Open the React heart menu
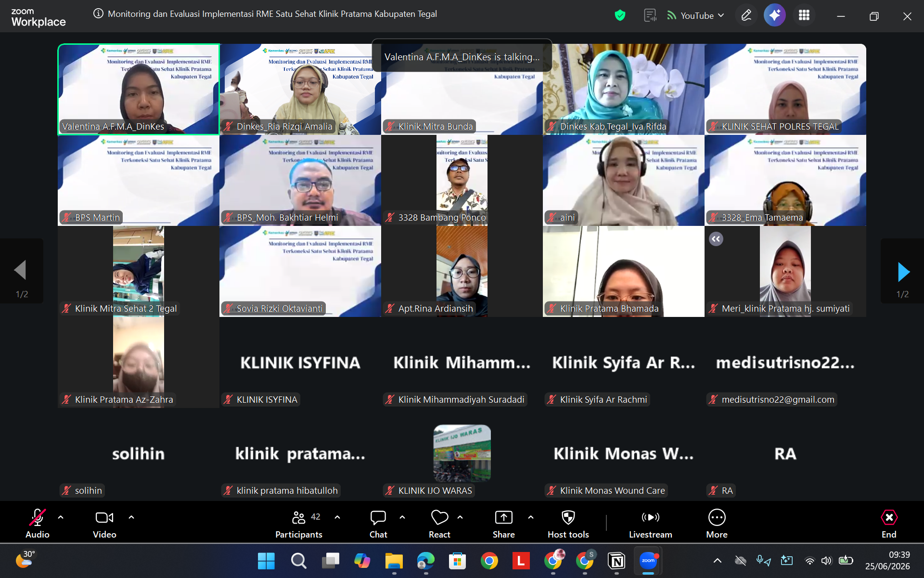The image size is (924, 578). 439,524
